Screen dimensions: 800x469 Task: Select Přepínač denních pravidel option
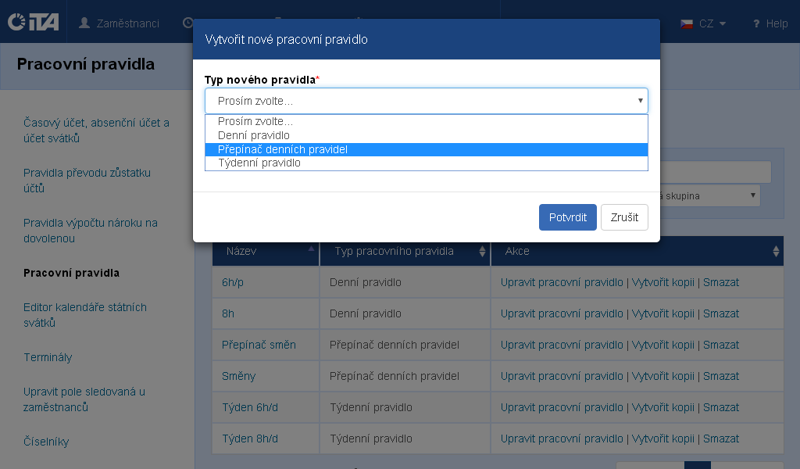(x=283, y=149)
